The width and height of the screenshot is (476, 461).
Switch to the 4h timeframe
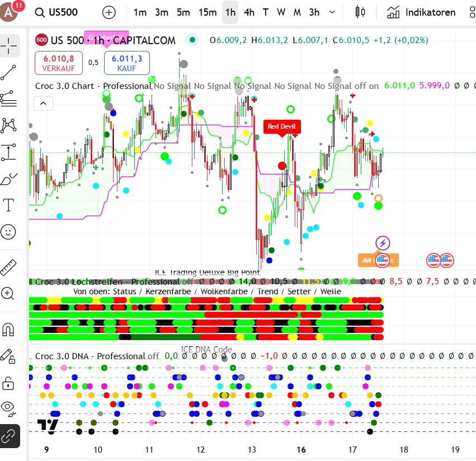tap(249, 12)
